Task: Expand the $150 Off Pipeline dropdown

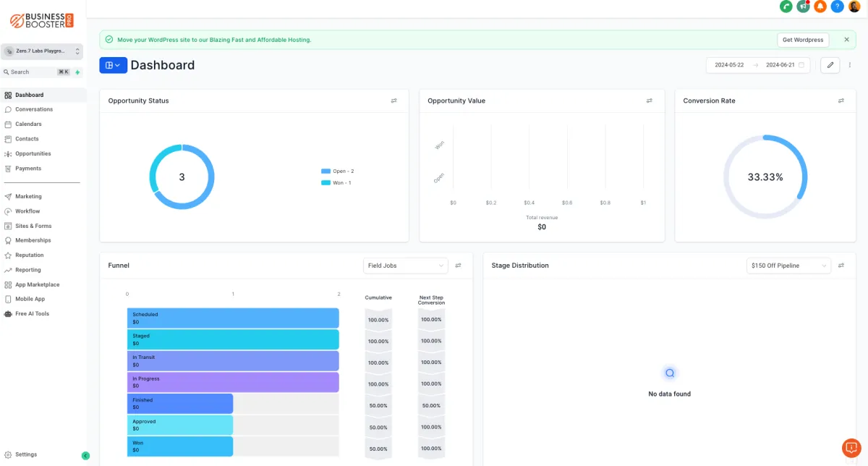Action: 789,266
